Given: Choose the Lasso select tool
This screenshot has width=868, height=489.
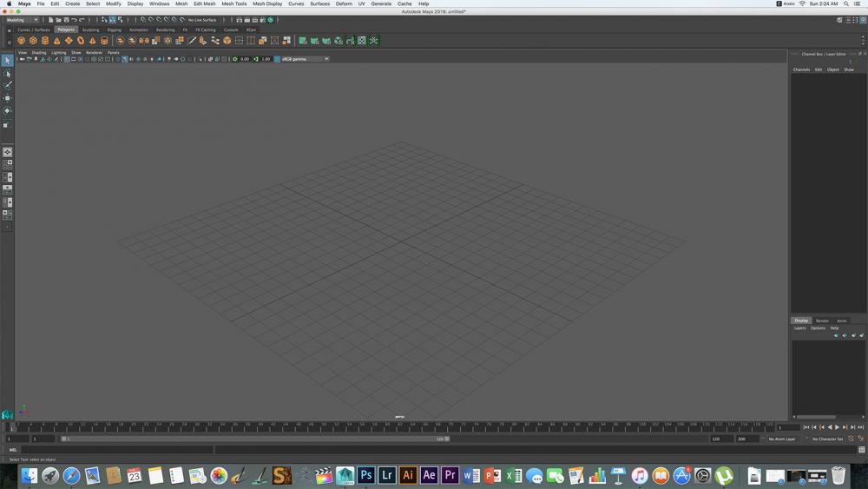Looking at the screenshot, I should pos(7,73).
